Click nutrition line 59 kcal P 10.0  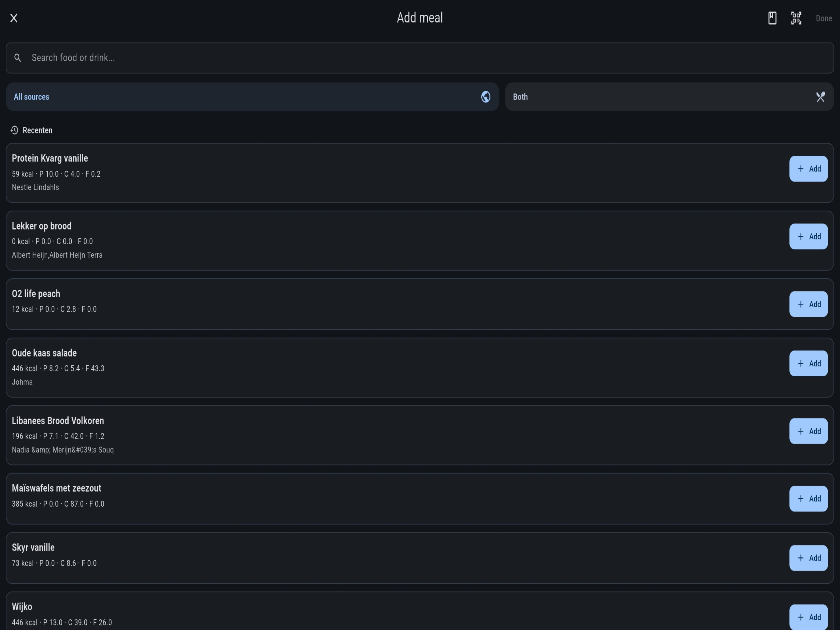tap(56, 174)
